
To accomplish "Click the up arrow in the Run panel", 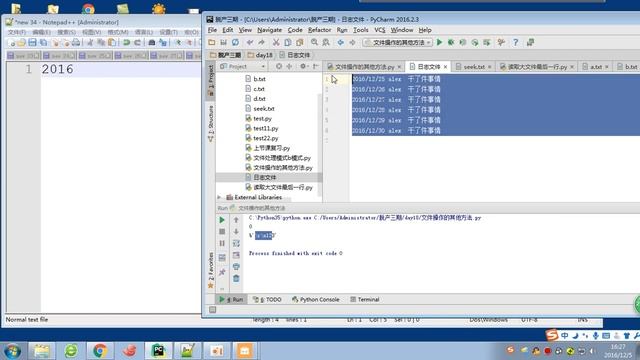I will click(236, 220).
